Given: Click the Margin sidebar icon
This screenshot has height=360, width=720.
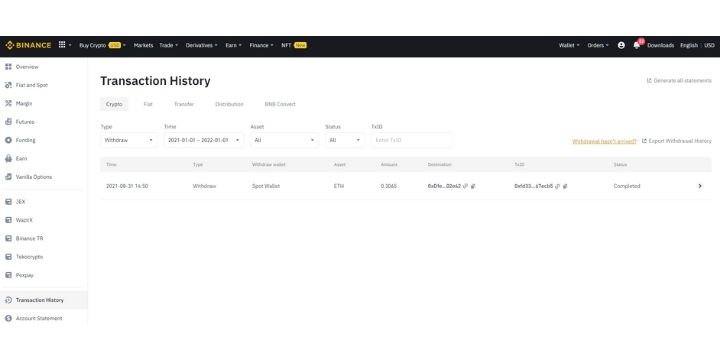Looking at the screenshot, I should [8, 103].
